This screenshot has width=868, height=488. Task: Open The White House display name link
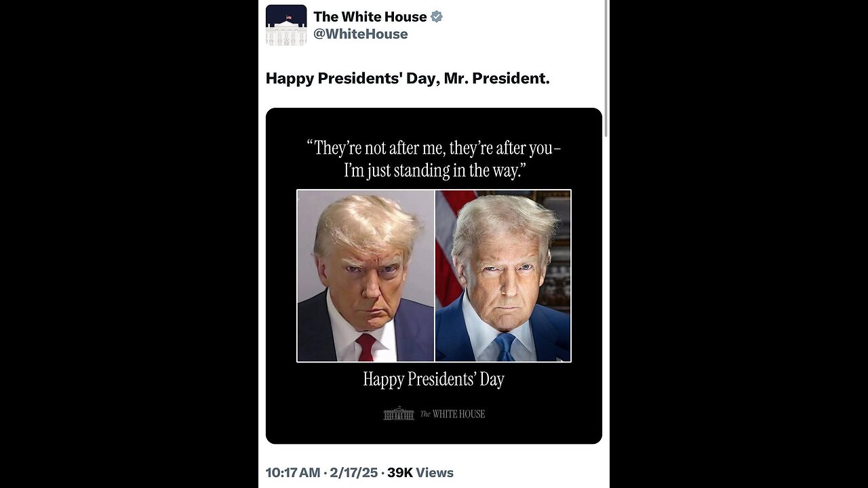pos(370,17)
